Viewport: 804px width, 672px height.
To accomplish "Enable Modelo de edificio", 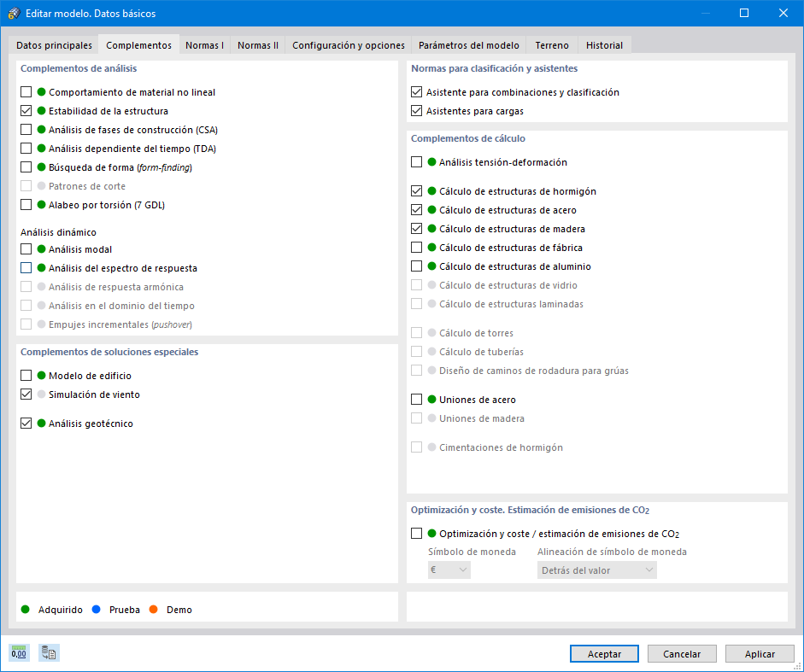I will (26, 375).
